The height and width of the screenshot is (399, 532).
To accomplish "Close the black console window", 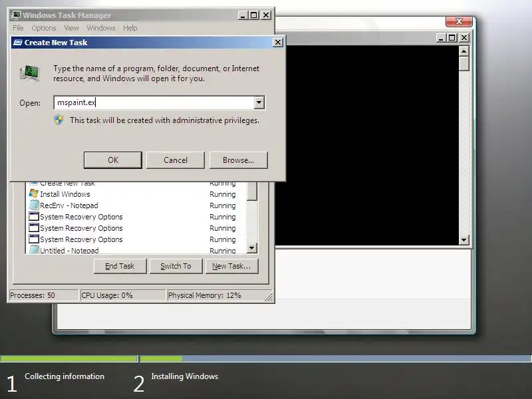I will [x=464, y=38].
